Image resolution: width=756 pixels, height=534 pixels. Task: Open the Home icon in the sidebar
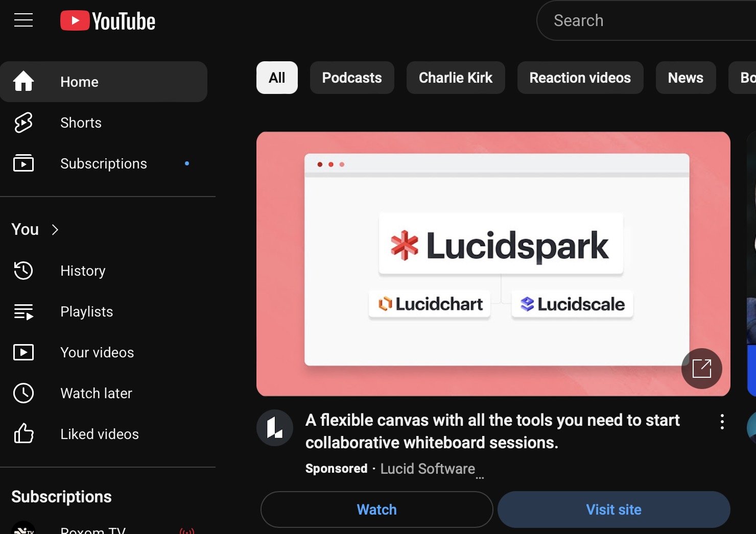23,82
